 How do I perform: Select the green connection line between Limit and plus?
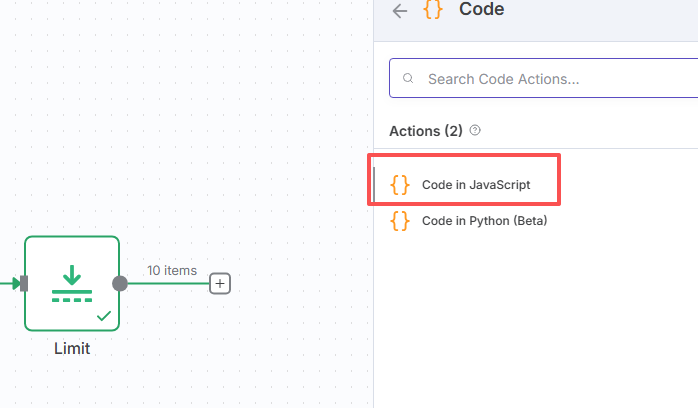[169, 283]
